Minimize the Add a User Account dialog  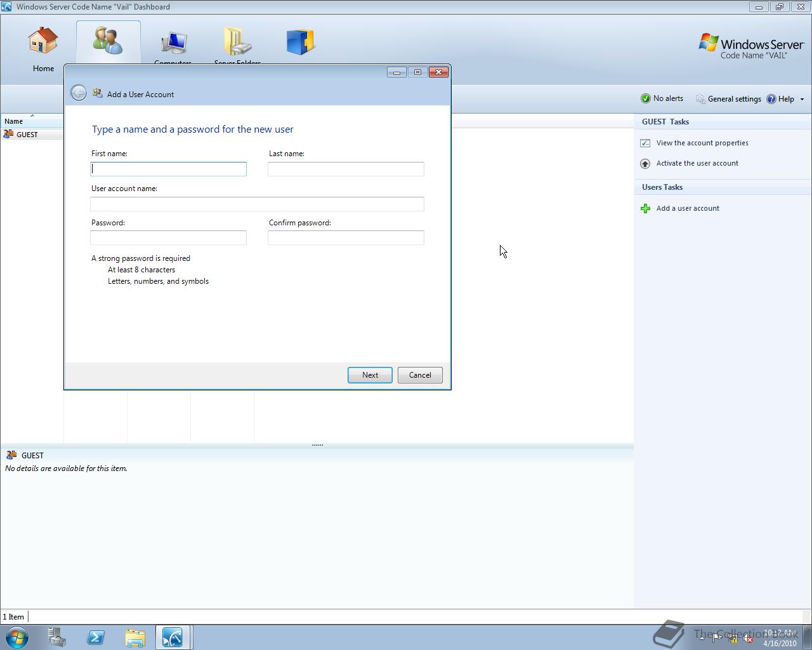pyautogui.click(x=396, y=72)
